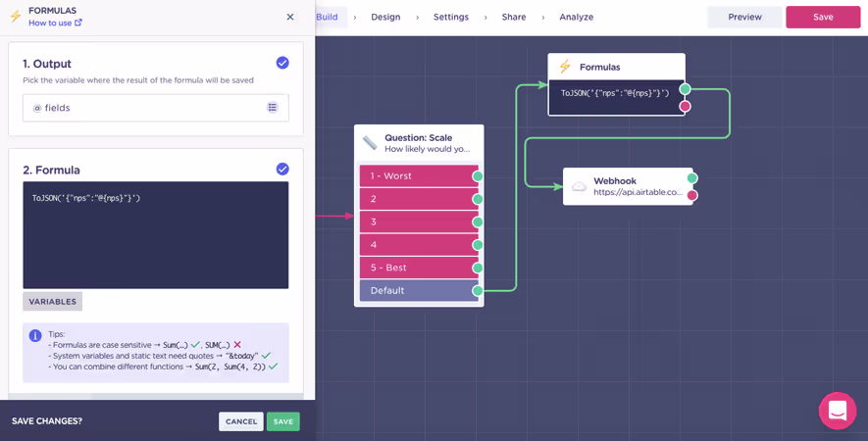Click the Formulas block red output connector
The height and width of the screenshot is (441, 868).
pyautogui.click(x=685, y=106)
